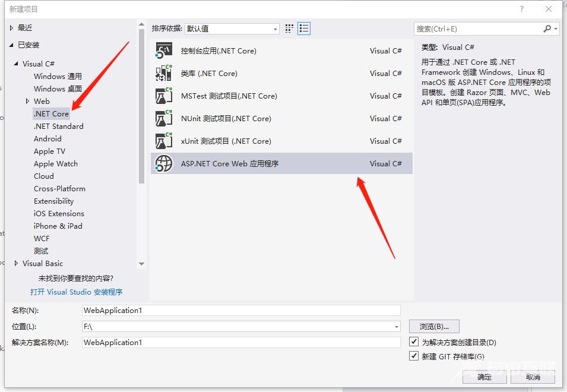Select the class library (.NET Core) template icon

(x=164, y=73)
